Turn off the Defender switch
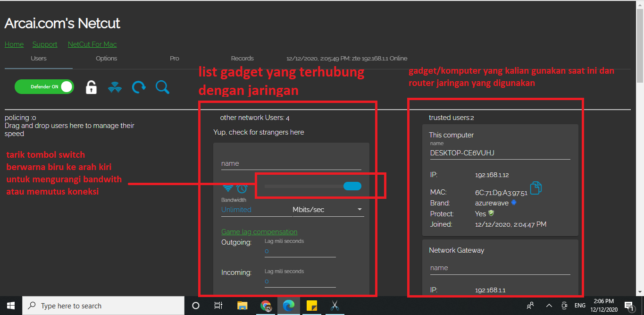This screenshot has width=644, height=315. point(44,87)
